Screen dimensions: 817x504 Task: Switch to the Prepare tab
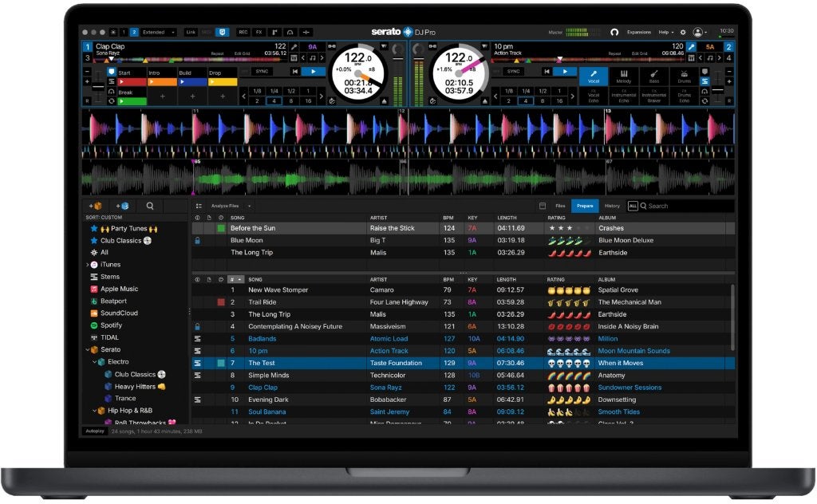point(585,207)
